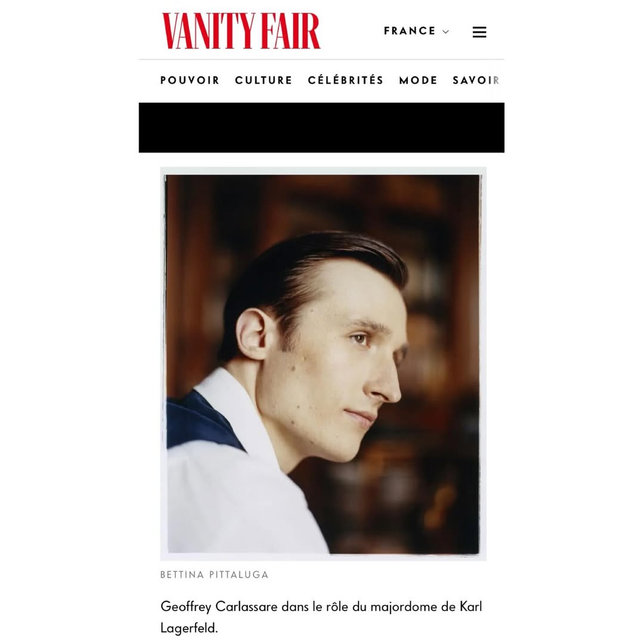Click the letter V of the logo
The image size is (644, 644).
point(171,31)
